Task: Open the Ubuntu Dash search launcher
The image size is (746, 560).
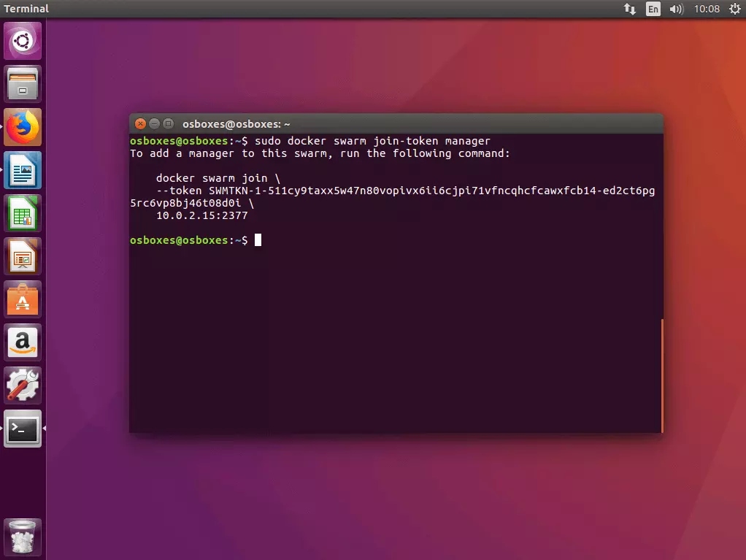Action: [x=23, y=41]
